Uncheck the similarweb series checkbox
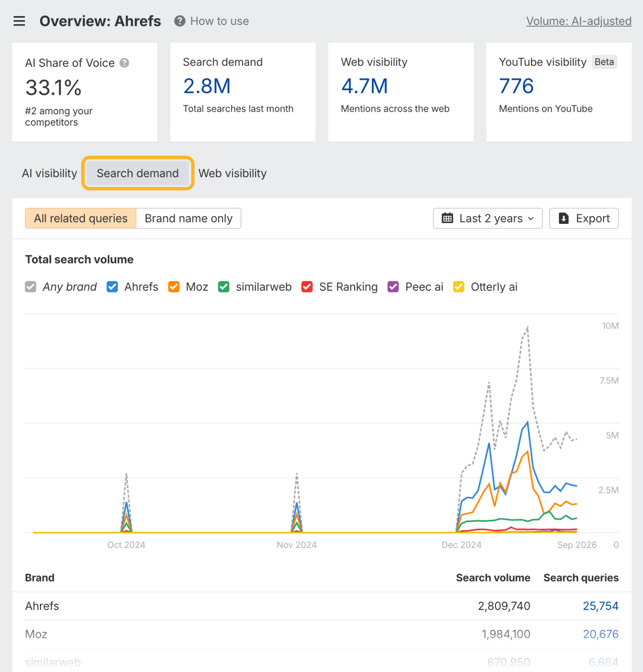This screenshot has height=672, width=643. [224, 287]
